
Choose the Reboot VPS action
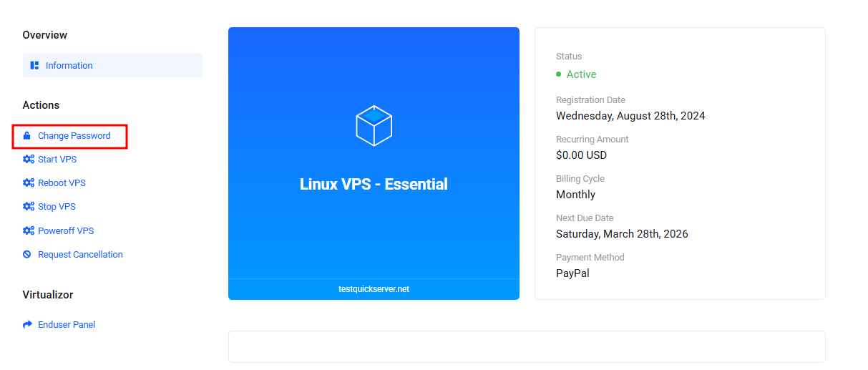click(x=62, y=183)
